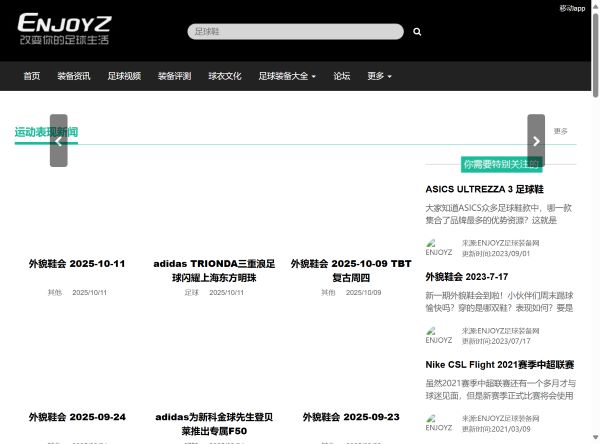Advance carousel with the right arrow
Image resolution: width=600 pixels, height=444 pixels.
(x=536, y=141)
